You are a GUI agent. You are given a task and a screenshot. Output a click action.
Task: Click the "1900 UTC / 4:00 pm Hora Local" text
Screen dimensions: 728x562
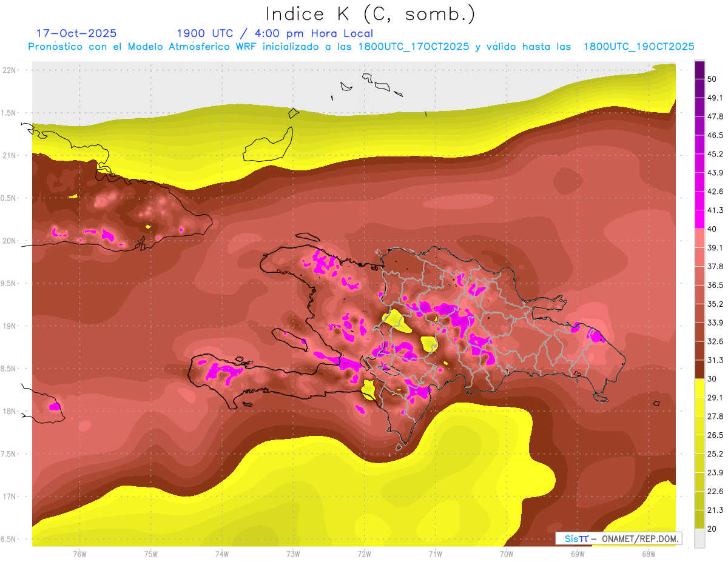[275, 33]
